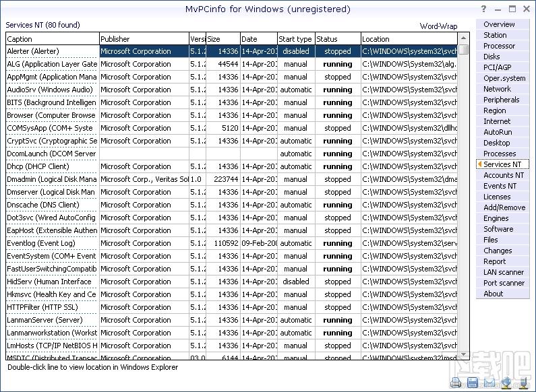Sort by the Location column header

(409, 39)
